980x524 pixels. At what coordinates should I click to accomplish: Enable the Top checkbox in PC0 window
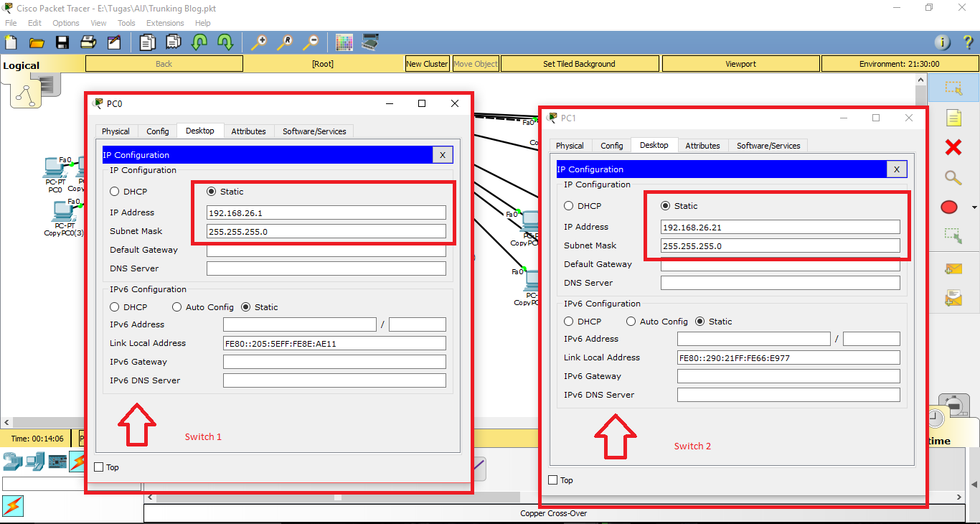click(x=99, y=467)
